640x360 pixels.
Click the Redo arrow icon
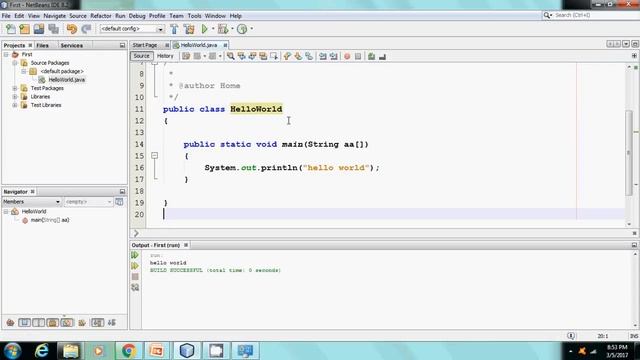point(86,29)
